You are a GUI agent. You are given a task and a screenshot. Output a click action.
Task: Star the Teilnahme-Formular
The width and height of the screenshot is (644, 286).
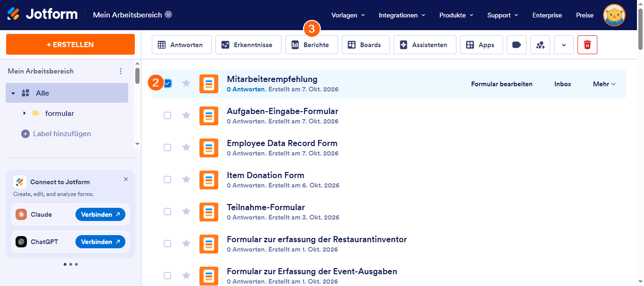coord(186,212)
